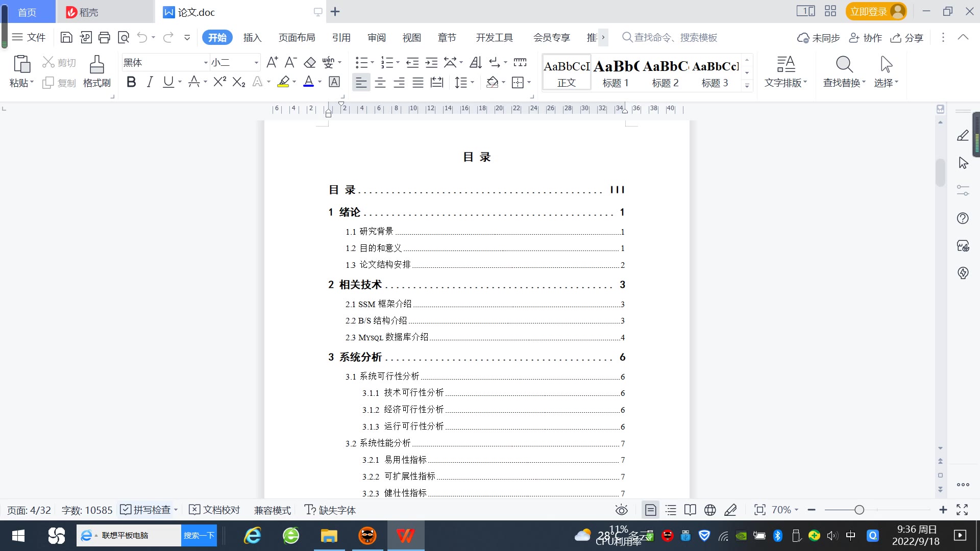Click the Save document icon
Viewport: 980px width, 551px height.
click(x=66, y=37)
